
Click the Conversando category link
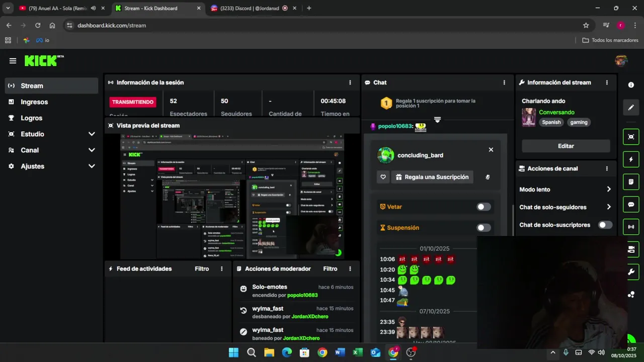(x=556, y=112)
